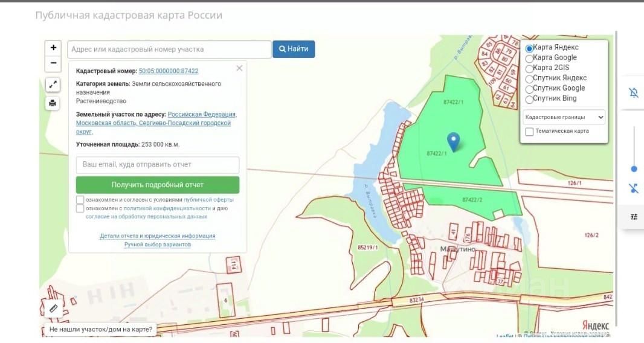Select Спутник Яндекс satellite layer
644x343 pixels.
[529, 79]
